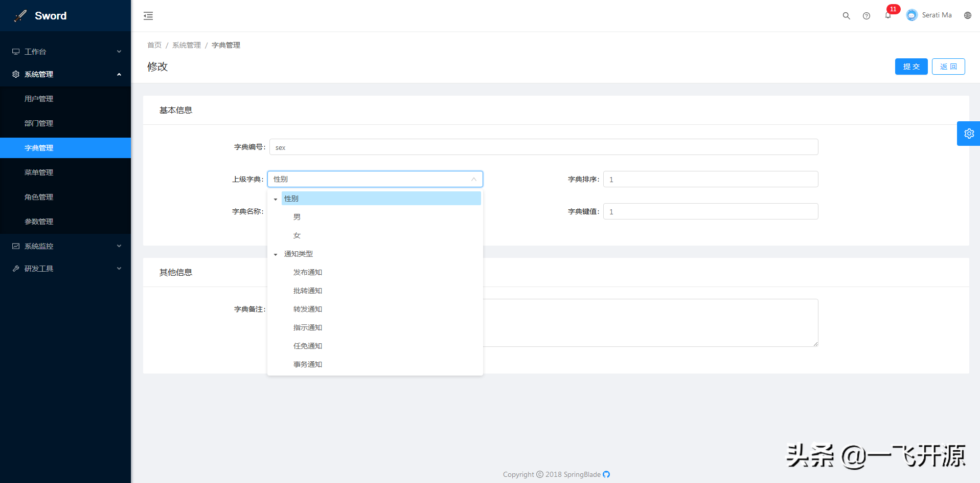
Task: Open the settings drawer gear button
Action: pos(969,134)
